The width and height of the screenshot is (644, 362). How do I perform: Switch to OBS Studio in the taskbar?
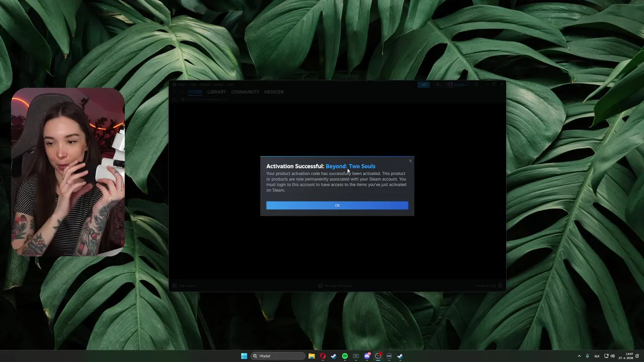pos(378,356)
